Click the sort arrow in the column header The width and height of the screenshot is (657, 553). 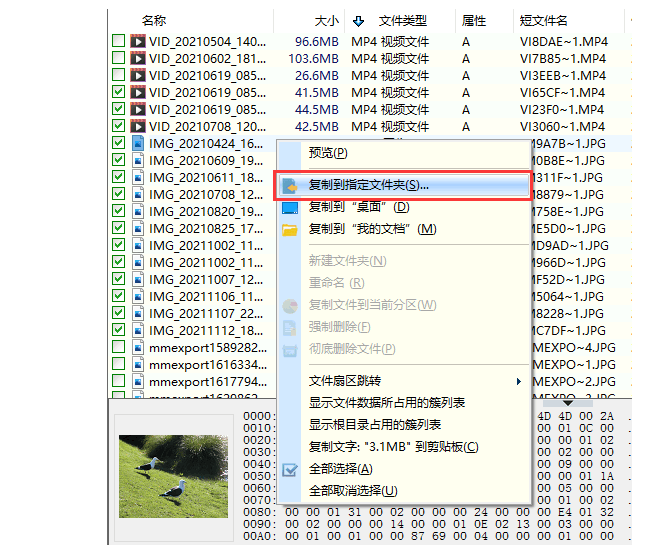[x=359, y=20]
